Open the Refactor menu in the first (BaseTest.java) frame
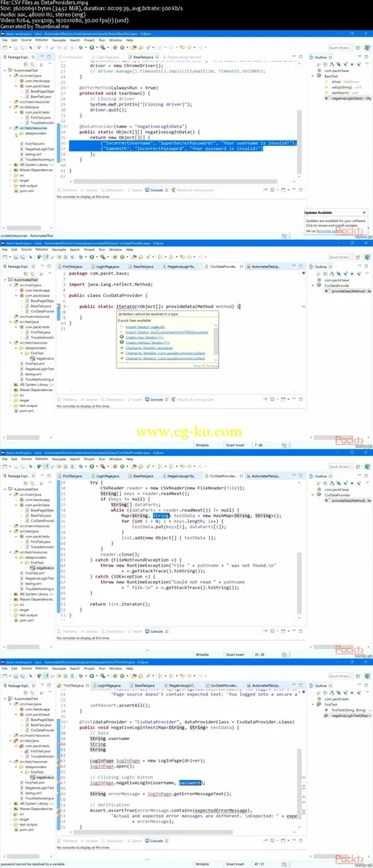Screen dimensions: 373x868 click(42, 40)
